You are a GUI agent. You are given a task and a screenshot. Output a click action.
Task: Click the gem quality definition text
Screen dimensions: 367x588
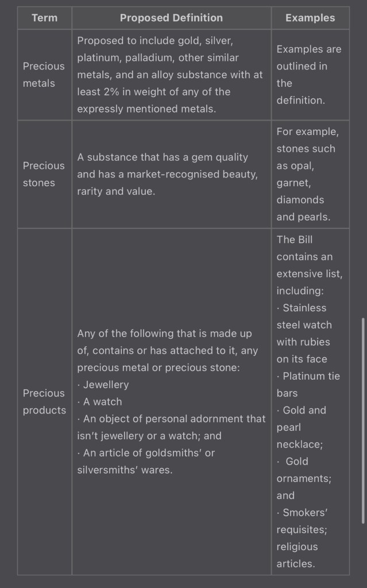coord(167,174)
